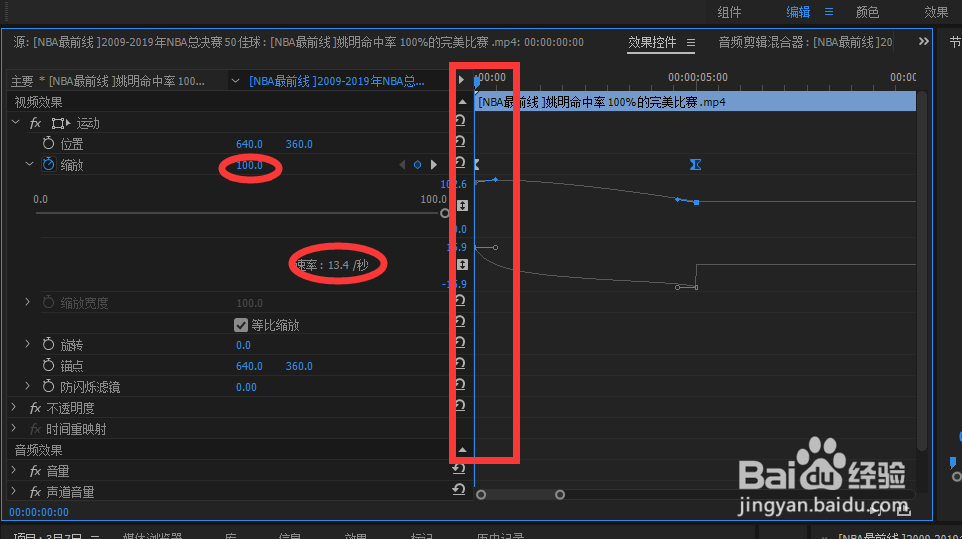Toggle the fx switch for 音量
The width and height of the screenshot is (962, 539).
click(x=36, y=471)
